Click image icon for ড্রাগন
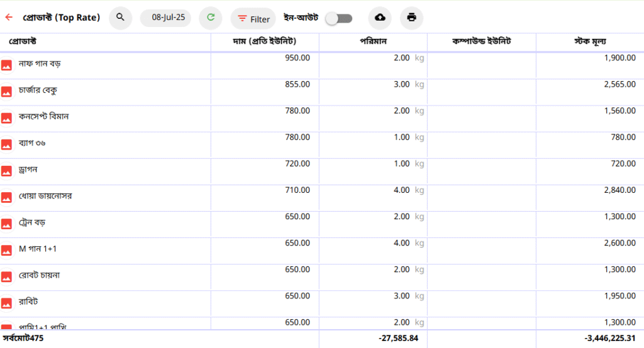 point(6,171)
